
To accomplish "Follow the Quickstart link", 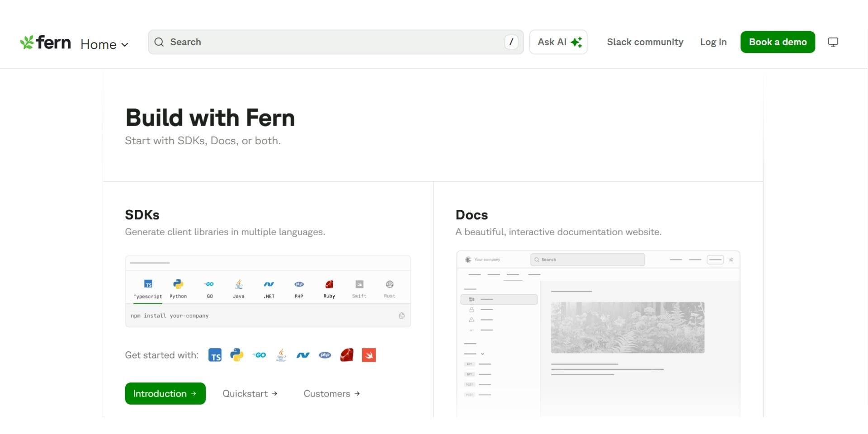I will [250, 393].
